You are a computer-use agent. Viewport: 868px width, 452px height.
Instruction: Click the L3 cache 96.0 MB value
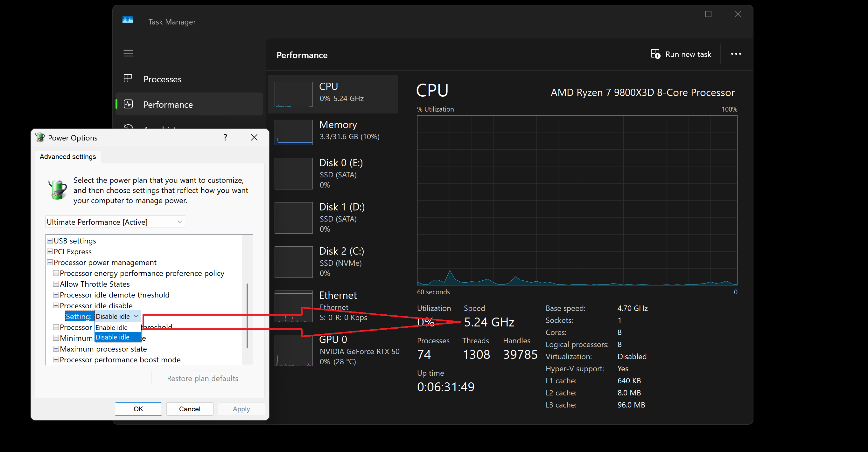pos(631,405)
